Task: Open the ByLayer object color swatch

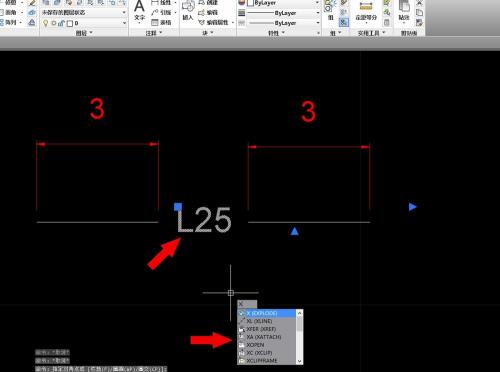Action: coord(251,3)
